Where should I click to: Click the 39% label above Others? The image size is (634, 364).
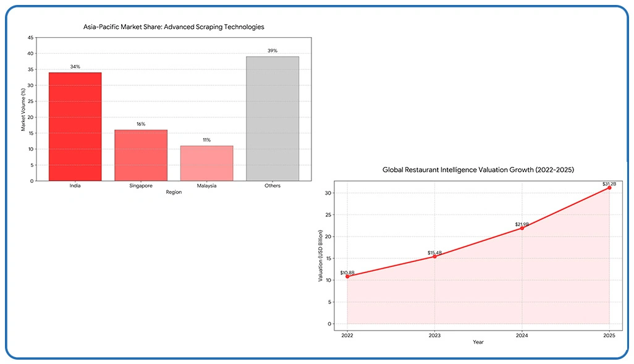click(273, 51)
